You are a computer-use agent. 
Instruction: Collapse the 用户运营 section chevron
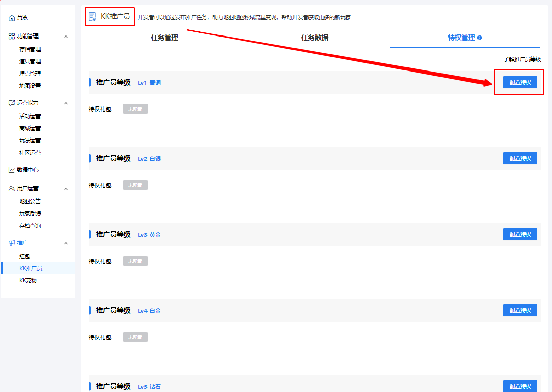pos(66,189)
